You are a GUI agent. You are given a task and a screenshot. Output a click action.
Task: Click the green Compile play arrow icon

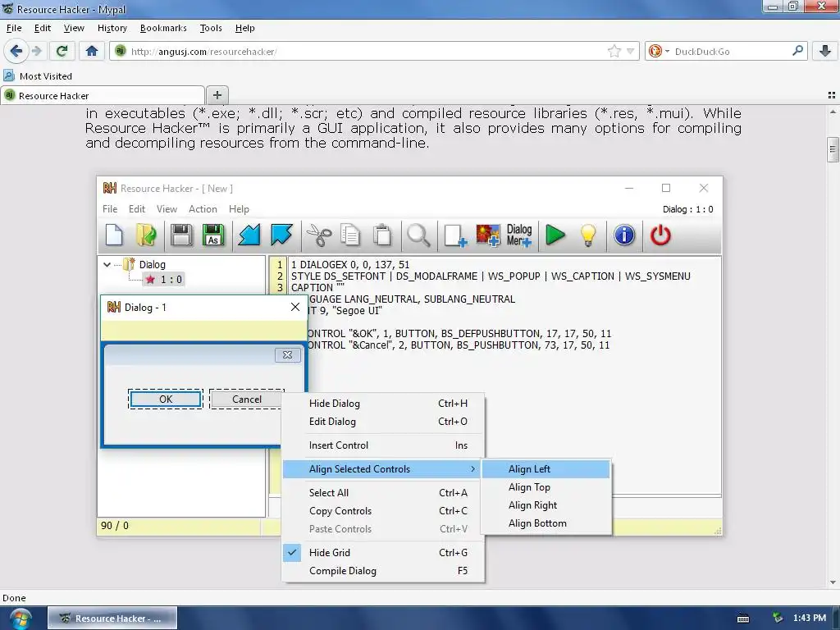click(x=555, y=235)
